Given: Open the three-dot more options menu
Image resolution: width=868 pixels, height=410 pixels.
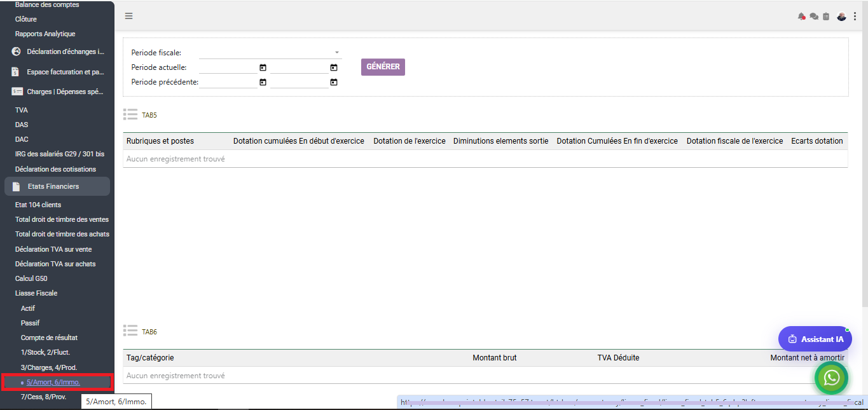Looking at the screenshot, I should [855, 17].
